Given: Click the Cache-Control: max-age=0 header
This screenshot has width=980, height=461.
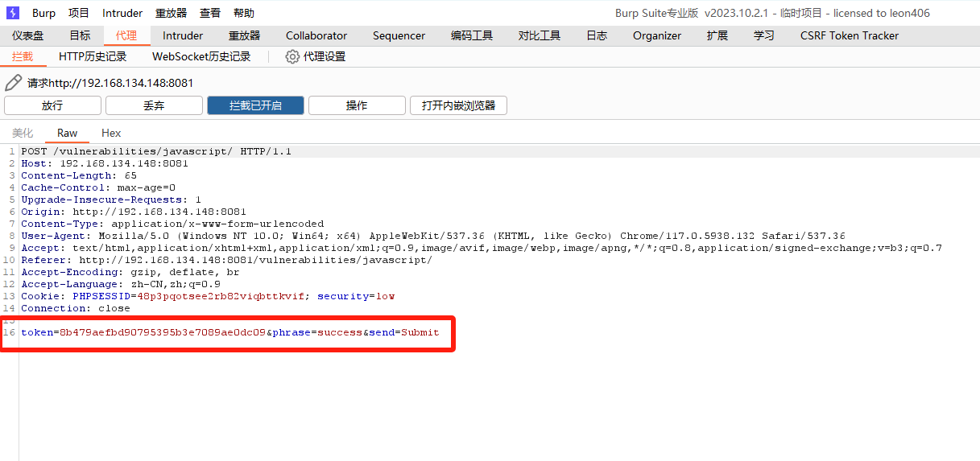Looking at the screenshot, I should pyautogui.click(x=98, y=187).
